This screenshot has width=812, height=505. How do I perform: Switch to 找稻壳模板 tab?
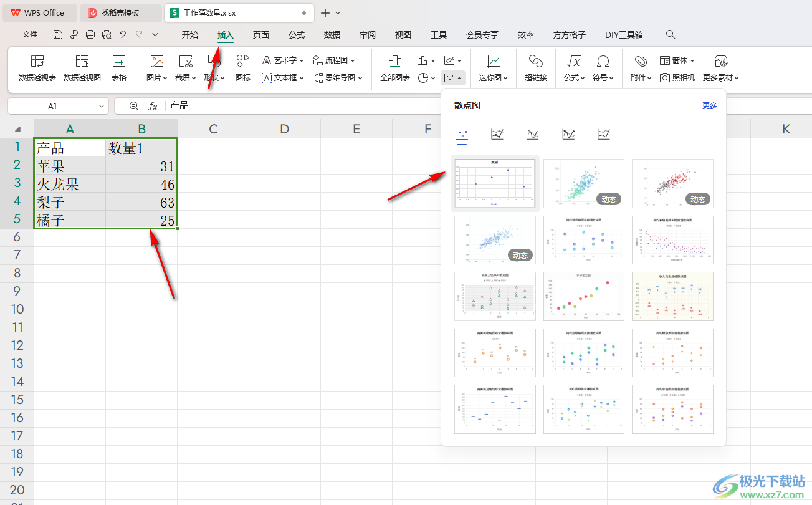pos(120,12)
